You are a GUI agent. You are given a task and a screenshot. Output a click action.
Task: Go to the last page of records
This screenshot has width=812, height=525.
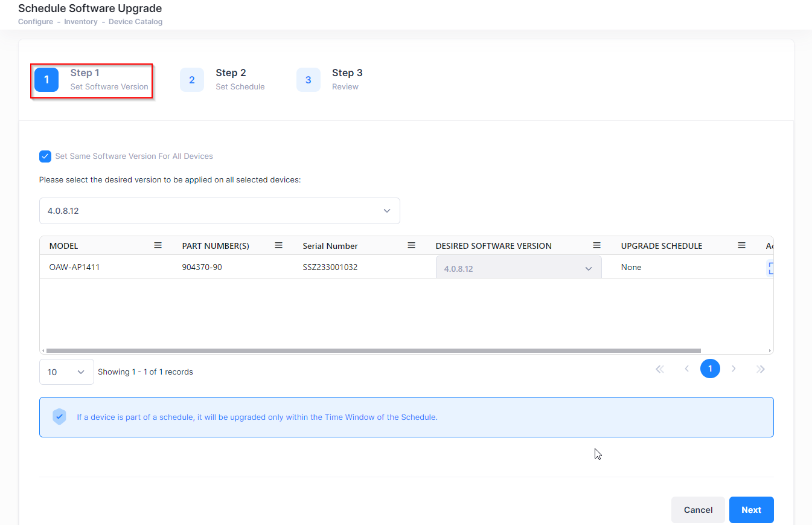tap(761, 369)
